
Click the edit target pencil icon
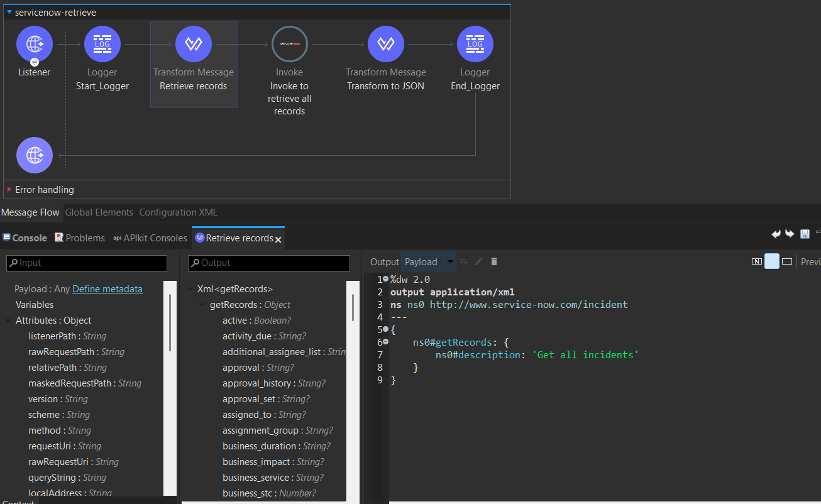click(x=479, y=261)
